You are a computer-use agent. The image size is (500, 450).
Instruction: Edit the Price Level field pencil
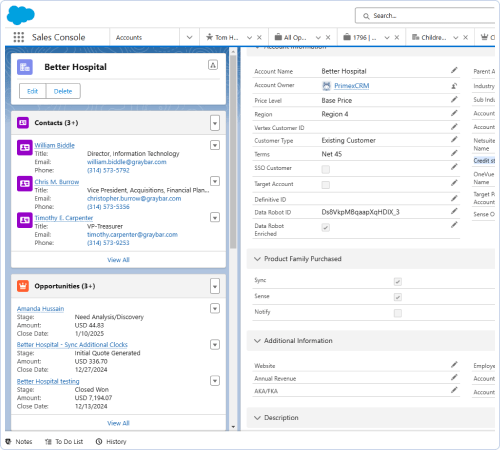click(454, 100)
